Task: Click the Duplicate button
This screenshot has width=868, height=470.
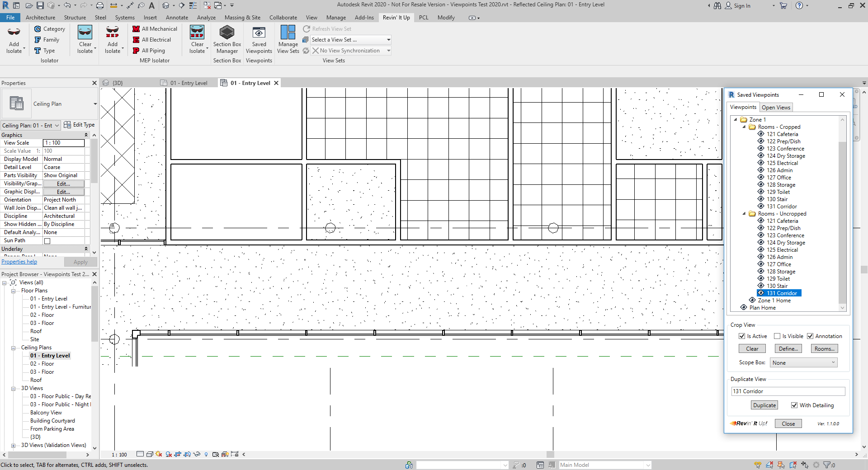Action: click(764, 405)
